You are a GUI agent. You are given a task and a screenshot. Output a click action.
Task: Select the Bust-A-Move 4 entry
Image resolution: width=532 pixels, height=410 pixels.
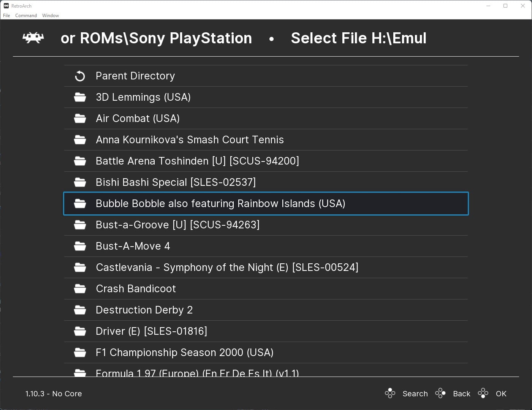[x=132, y=246]
